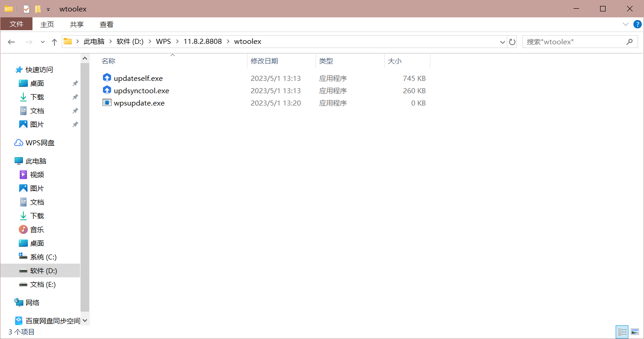Viewport: 644px width, 339px height.
Task: Click the updateself.exe file icon
Action: [107, 78]
